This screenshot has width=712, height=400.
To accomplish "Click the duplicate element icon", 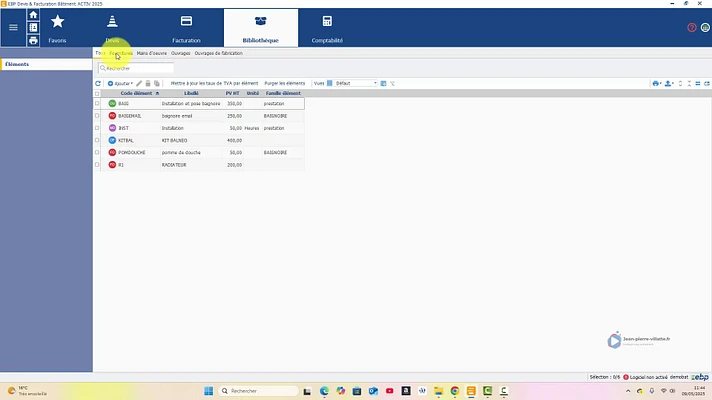I will coord(157,84).
